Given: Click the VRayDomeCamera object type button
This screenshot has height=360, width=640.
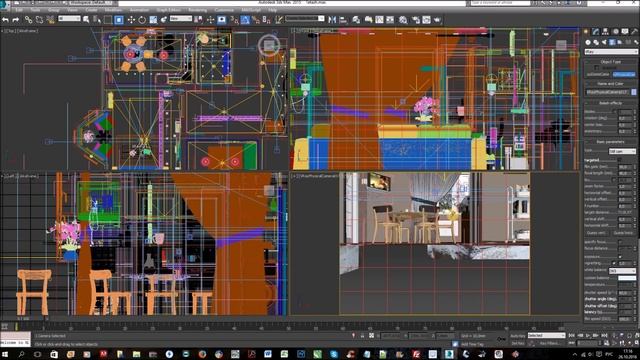Looking at the screenshot, I should point(598,74).
